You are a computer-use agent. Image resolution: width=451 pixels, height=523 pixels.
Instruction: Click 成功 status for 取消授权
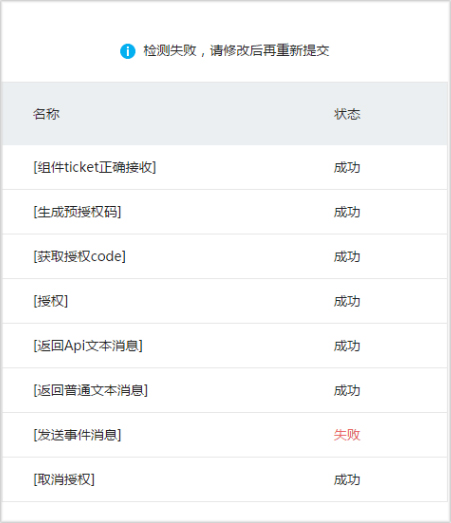click(x=347, y=480)
